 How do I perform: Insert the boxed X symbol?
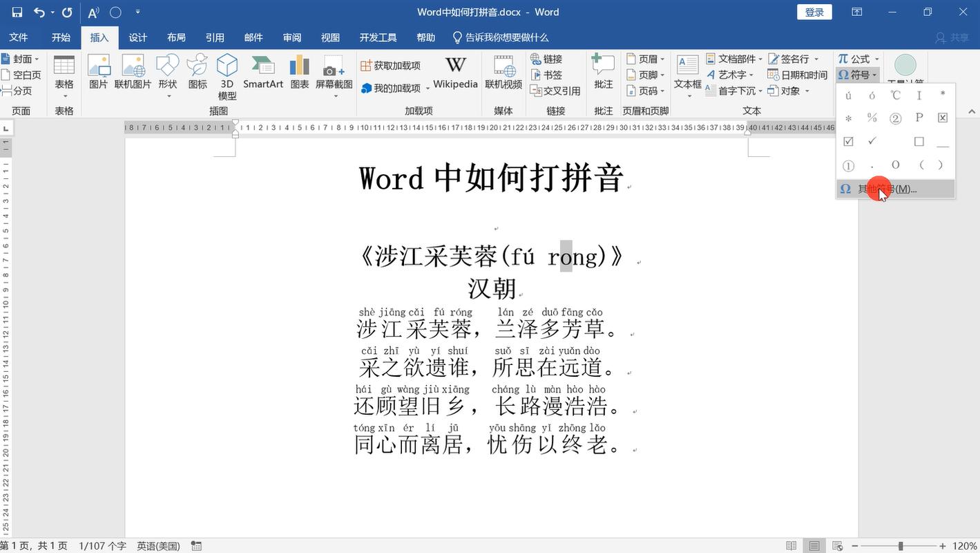point(943,118)
